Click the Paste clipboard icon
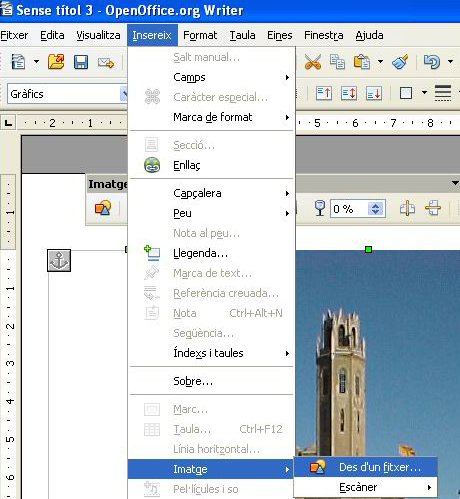460x499 pixels. (x=362, y=62)
